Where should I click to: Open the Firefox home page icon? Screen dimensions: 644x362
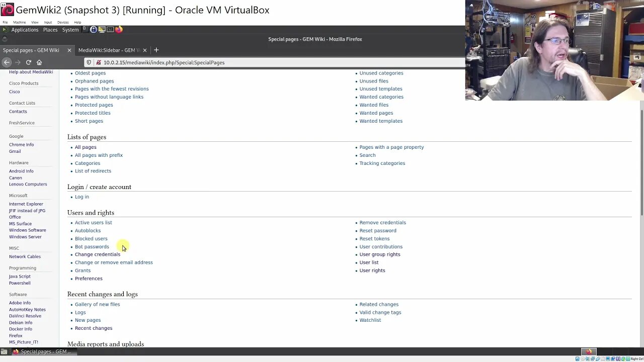coord(39,62)
